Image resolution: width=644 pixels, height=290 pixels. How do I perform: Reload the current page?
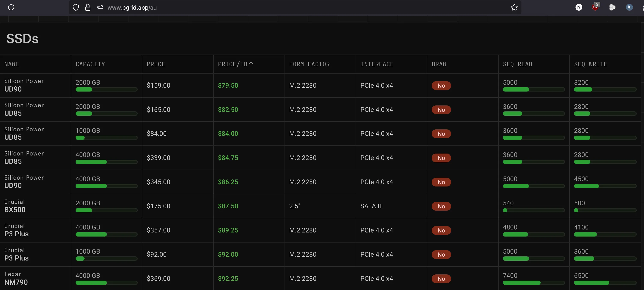11,7
